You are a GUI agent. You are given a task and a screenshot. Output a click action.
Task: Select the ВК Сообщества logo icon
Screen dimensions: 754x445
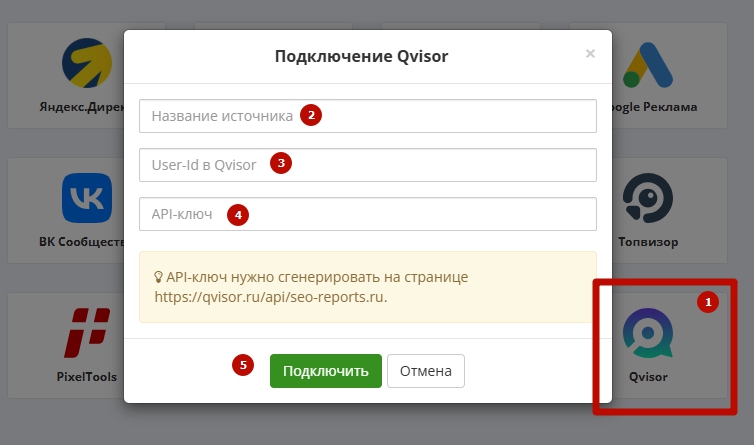(87, 198)
